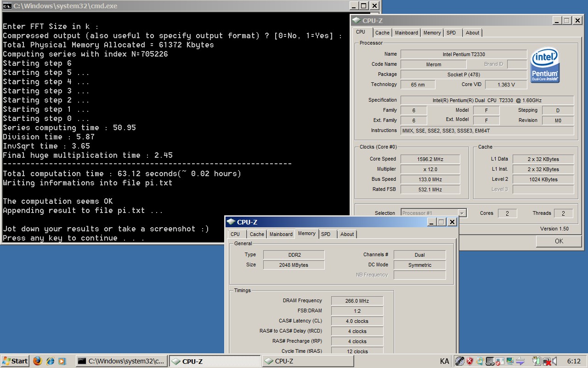Click the CAS# Latency value 4.0 clocks

click(357, 321)
